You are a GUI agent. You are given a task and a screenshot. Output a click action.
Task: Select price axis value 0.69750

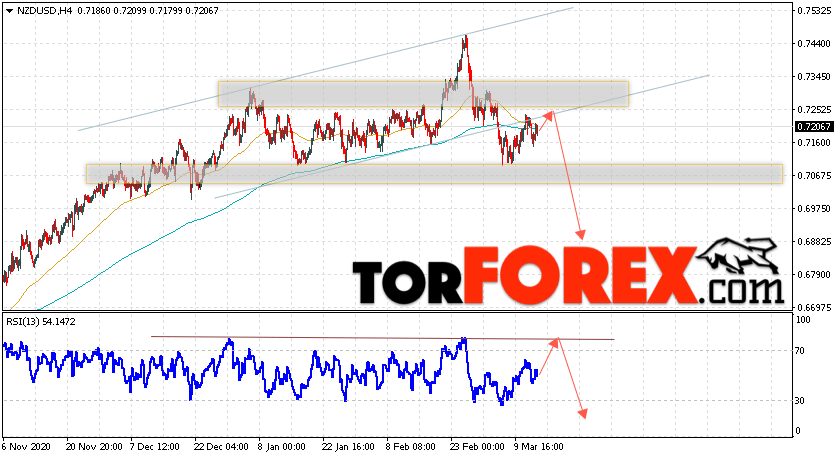click(x=814, y=208)
